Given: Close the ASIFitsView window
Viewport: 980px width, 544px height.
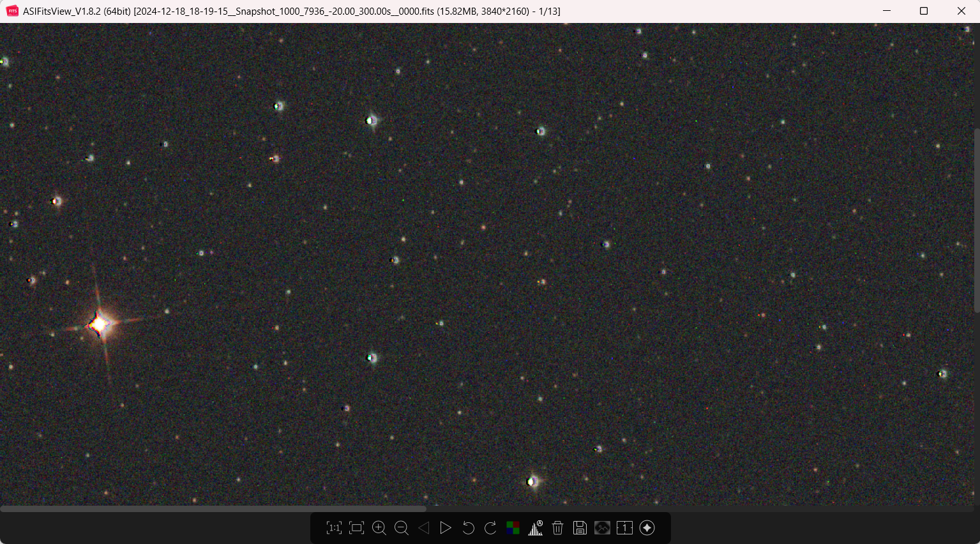Looking at the screenshot, I should [x=961, y=11].
